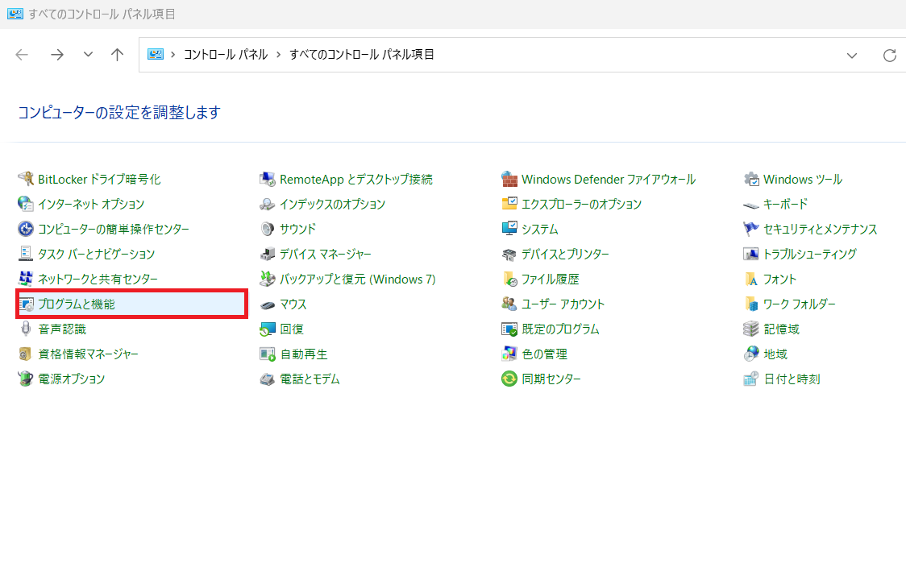
Task: Go back with the back arrow
Action: coord(22,55)
